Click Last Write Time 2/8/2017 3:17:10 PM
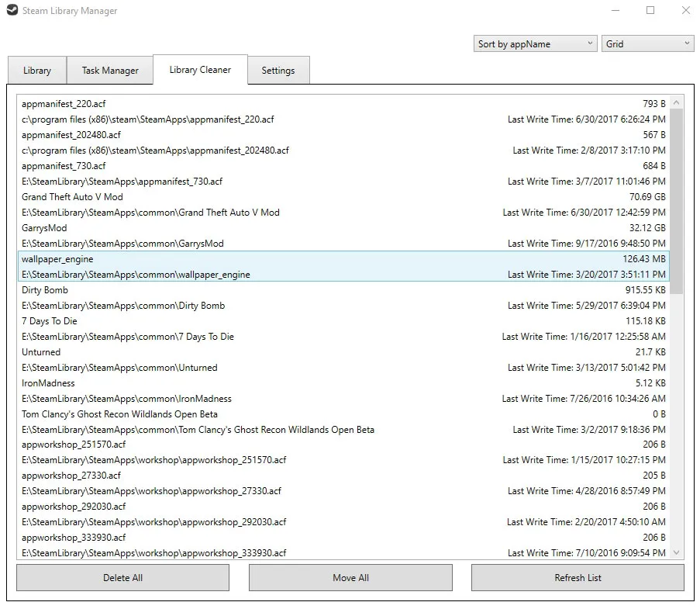Screen dimensions: 700x609 (x=589, y=151)
